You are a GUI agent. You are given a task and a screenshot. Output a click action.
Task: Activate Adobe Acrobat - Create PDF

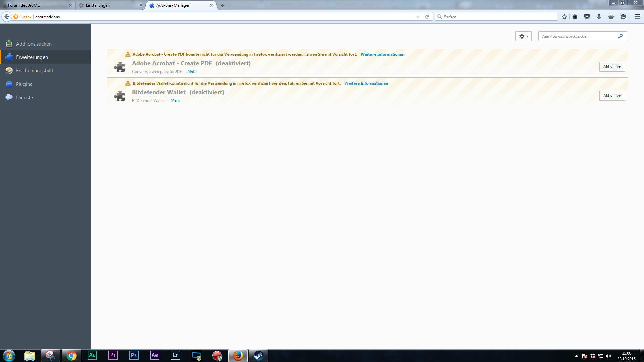(612, 67)
